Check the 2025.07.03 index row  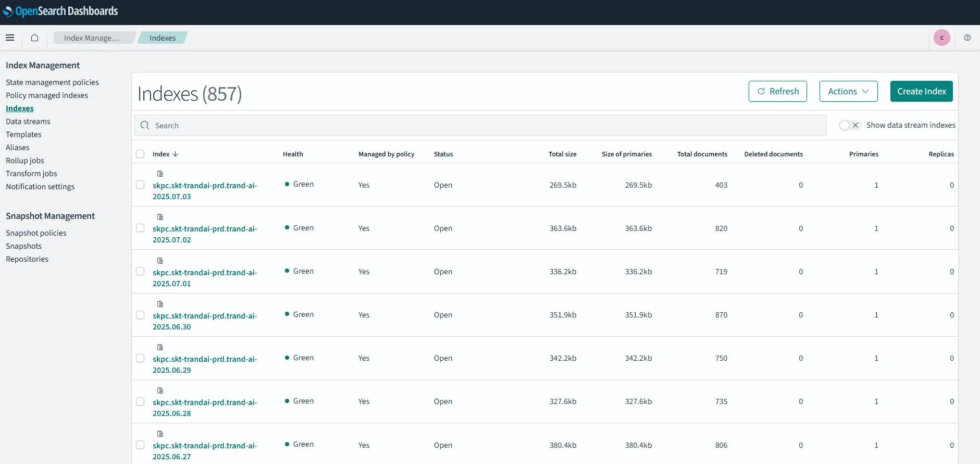140,185
